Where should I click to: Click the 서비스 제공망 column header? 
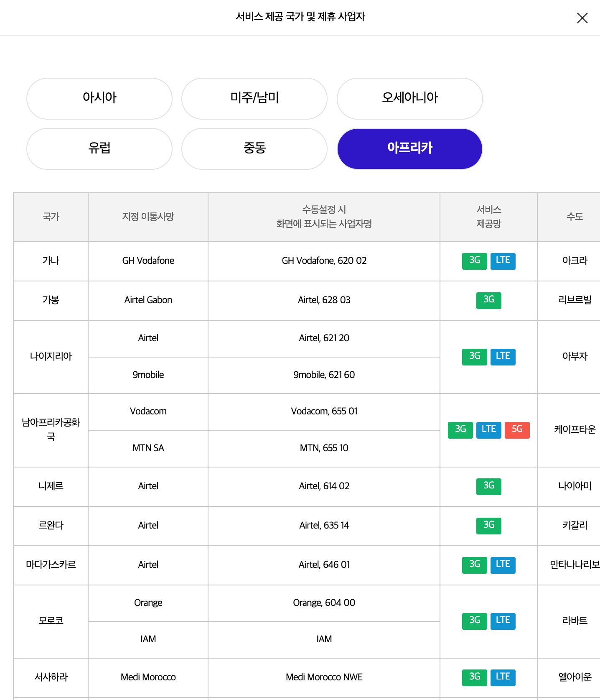[x=489, y=217]
